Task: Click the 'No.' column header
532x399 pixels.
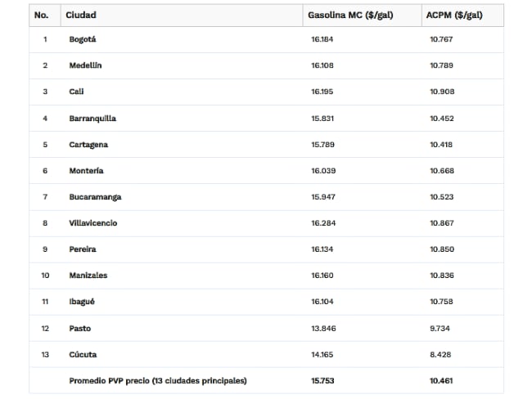Action: pyautogui.click(x=41, y=15)
